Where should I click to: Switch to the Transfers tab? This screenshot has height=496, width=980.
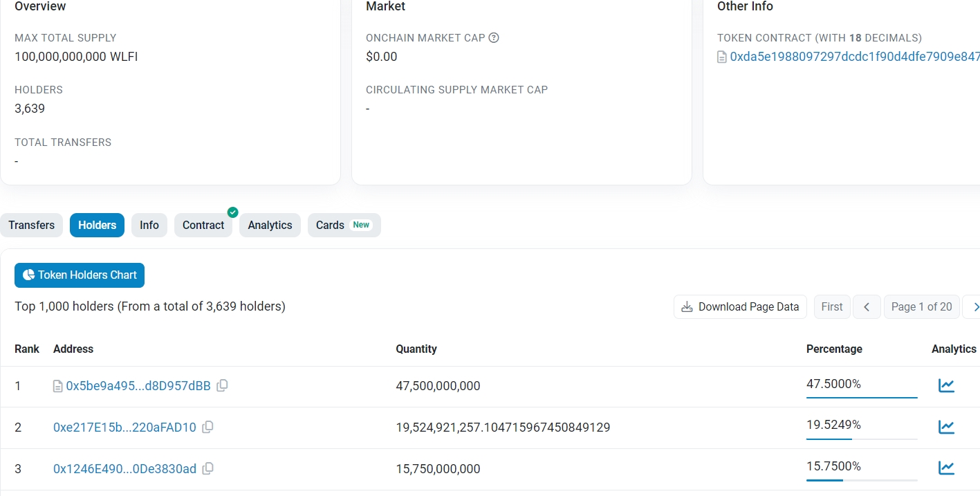[32, 226]
